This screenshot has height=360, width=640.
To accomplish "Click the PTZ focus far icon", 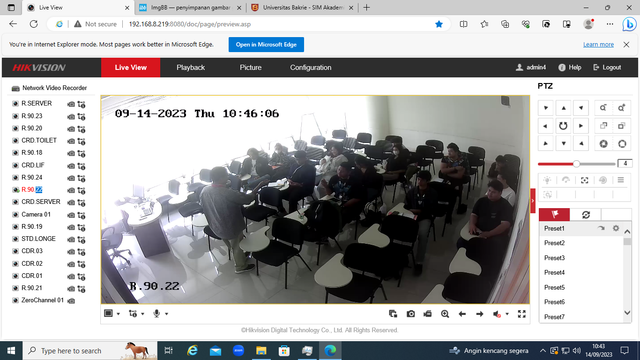I will [621, 126].
